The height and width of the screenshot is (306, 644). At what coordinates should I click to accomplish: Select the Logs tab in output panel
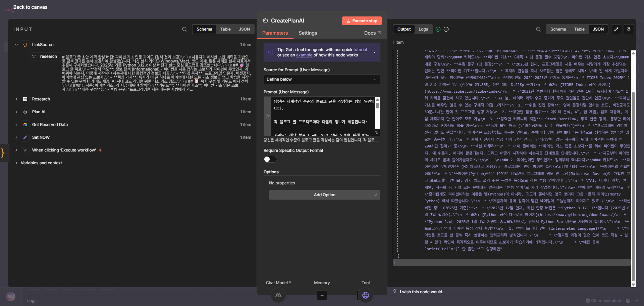click(423, 29)
